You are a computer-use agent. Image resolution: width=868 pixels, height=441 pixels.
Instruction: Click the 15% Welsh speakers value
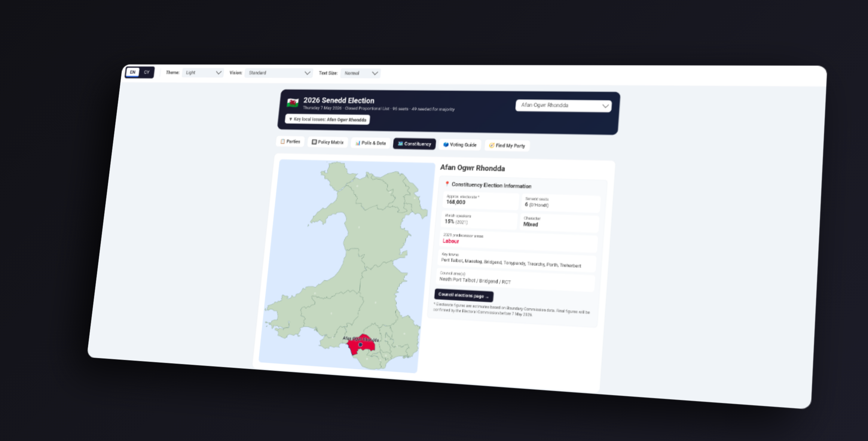pyautogui.click(x=456, y=222)
